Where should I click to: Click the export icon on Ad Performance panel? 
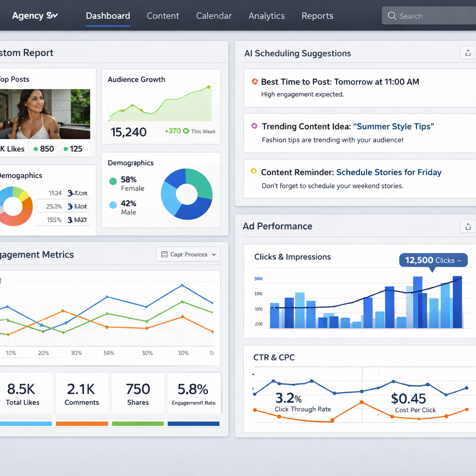[x=468, y=226]
